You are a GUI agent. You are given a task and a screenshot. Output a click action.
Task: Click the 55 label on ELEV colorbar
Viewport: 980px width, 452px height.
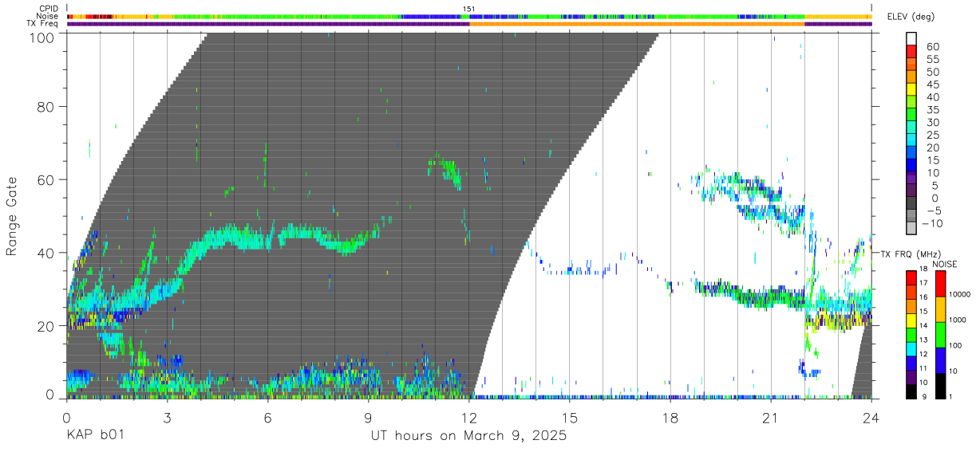[x=932, y=60]
